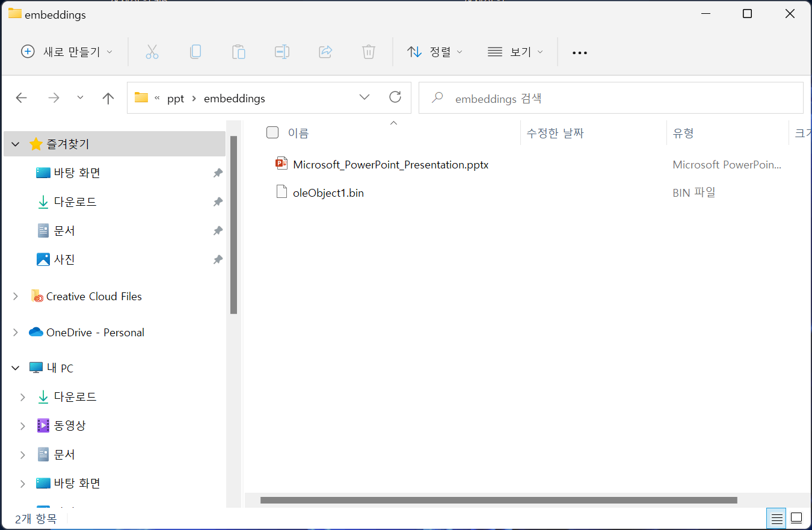This screenshot has width=812, height=530.
Task: Go up one folder level
Action: tap(108, 98)
